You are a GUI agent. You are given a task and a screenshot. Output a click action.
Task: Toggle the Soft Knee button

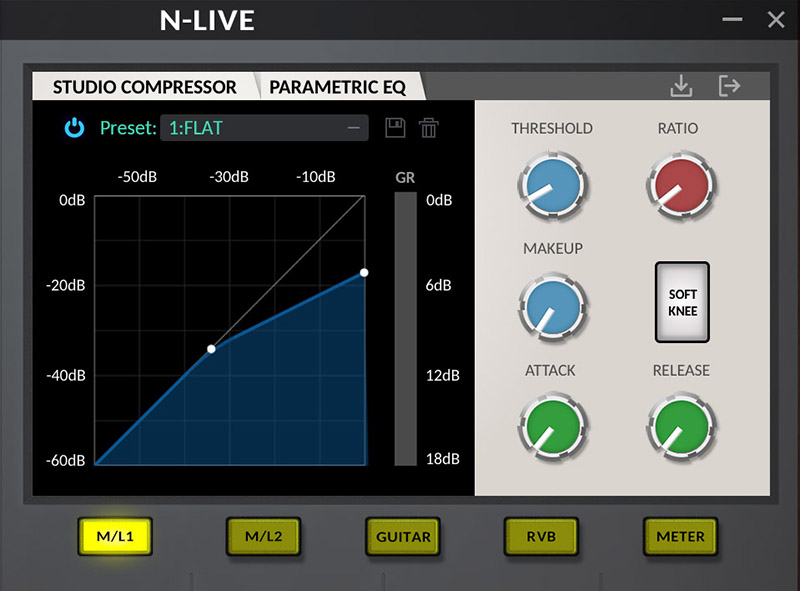682,303
